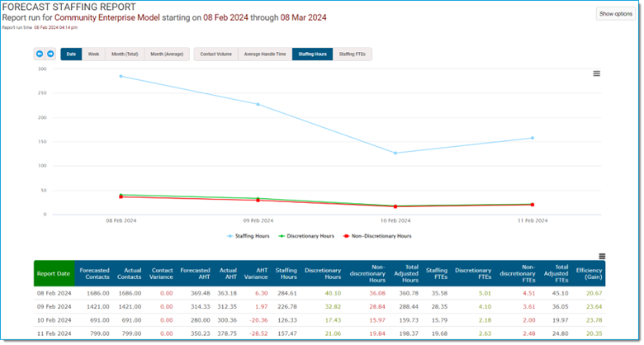
Task: Click Forecasted Contacts value 1421.00
Action: tap(97, 307)
